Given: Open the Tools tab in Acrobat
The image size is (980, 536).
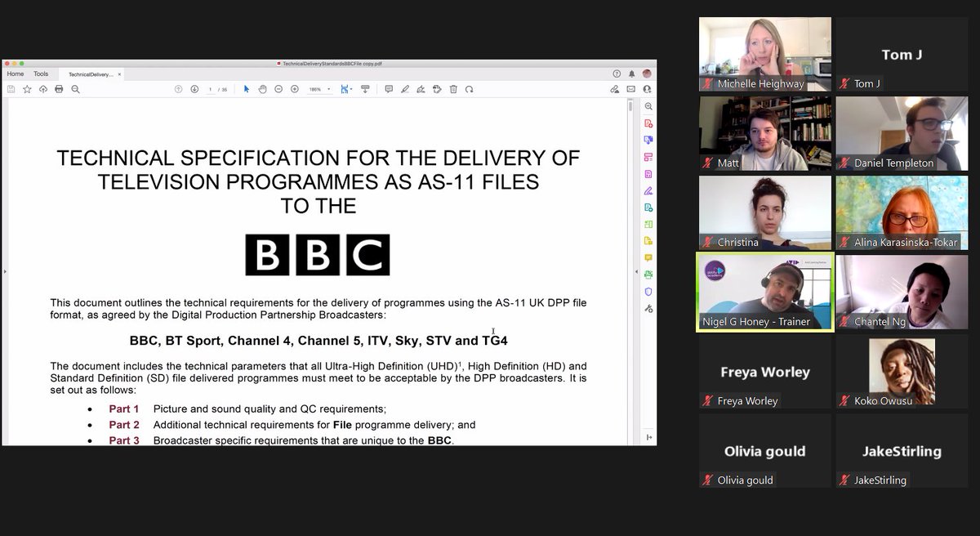Looking at the screenshot, I should [41, 74].
